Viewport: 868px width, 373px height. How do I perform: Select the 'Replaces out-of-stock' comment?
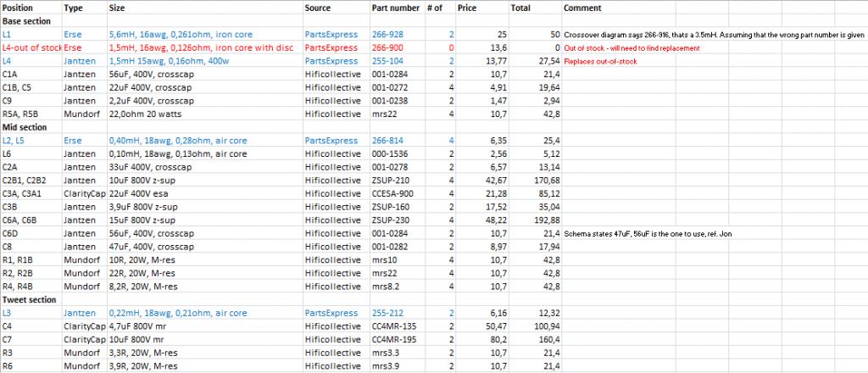(x=600, y=61)
